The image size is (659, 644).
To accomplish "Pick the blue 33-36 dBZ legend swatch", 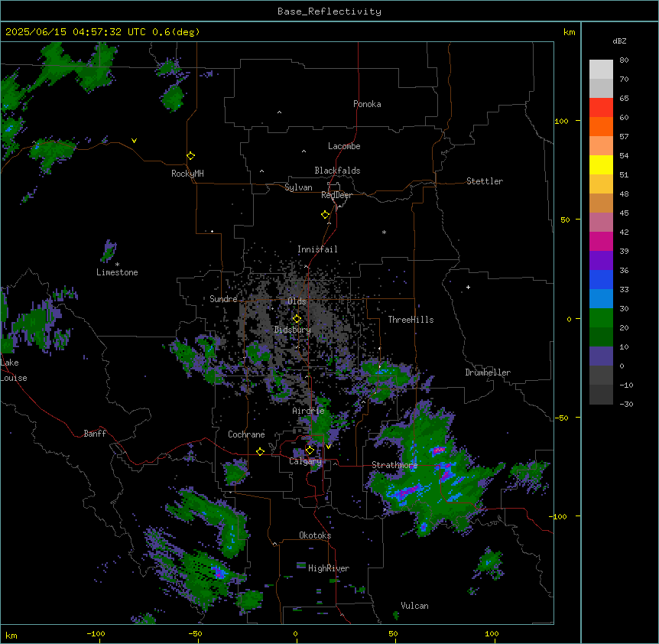I will pos(601,279).
